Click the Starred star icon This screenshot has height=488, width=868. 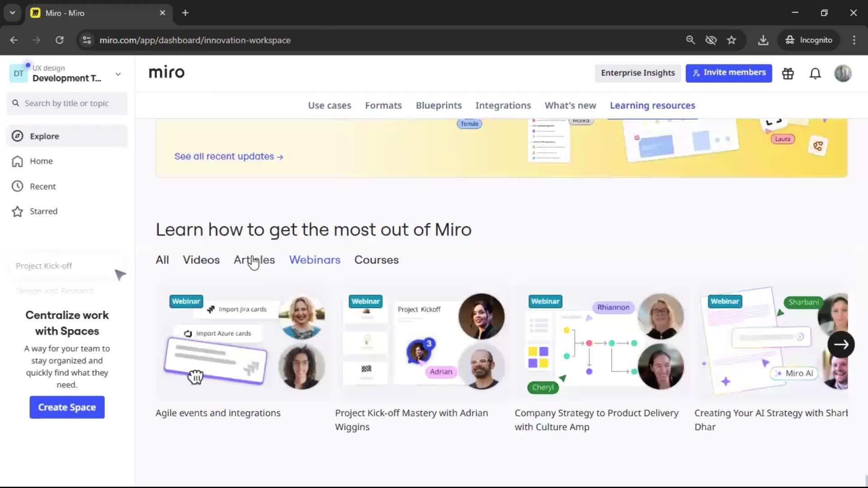17,211
